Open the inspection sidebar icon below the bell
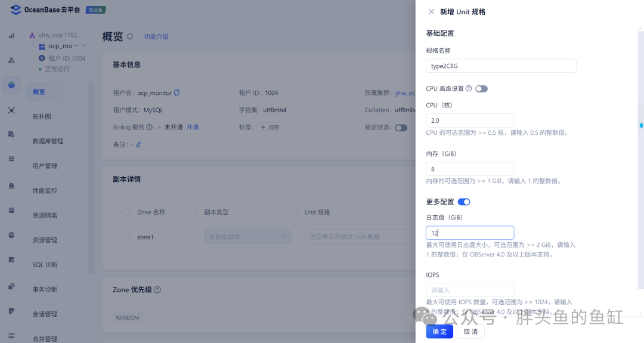The image size is (644, 343). 11,211
